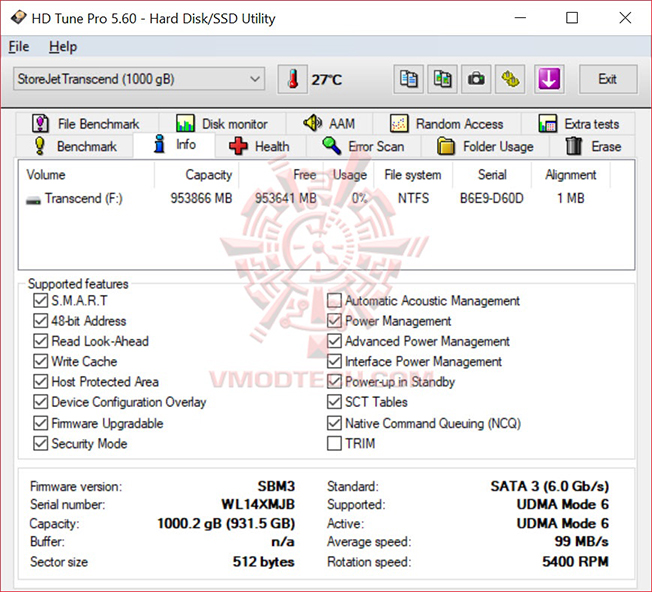Click the 953866 MB capacity cell
Image resolution: width=652 pixels, height=592 pixels.
tap(201, 198)
